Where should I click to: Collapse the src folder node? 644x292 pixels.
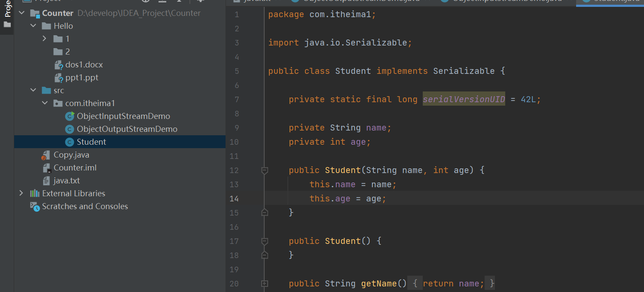tap(33, 91)
